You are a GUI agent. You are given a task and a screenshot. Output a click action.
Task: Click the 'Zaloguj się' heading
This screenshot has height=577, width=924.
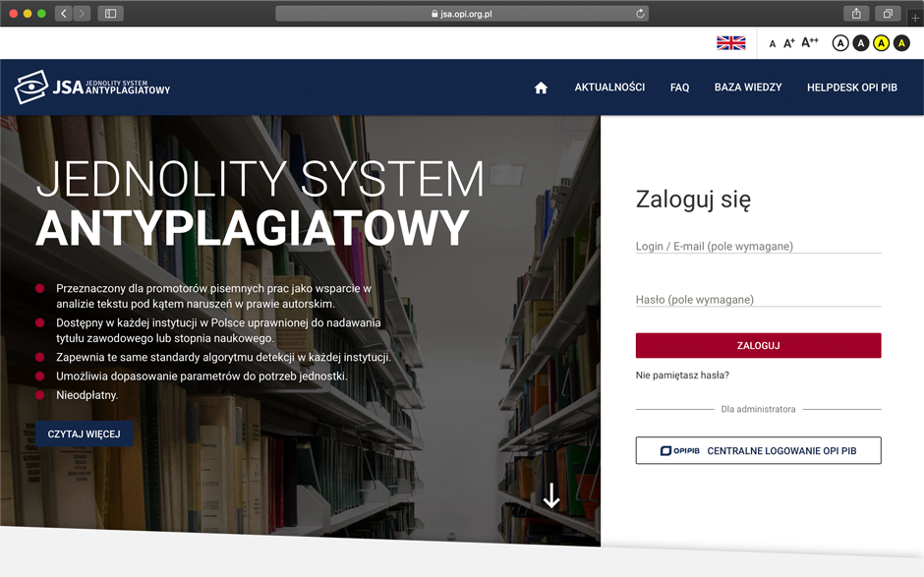693,200
